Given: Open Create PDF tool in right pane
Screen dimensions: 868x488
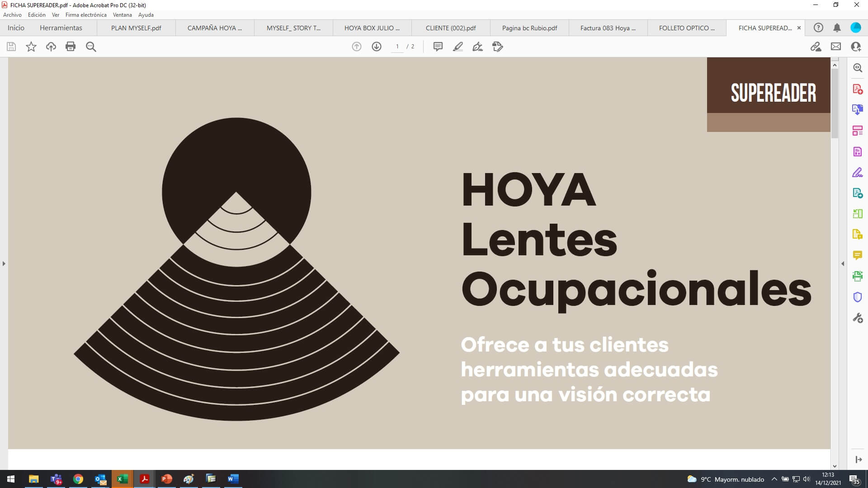Looking at the screenshot, I should click(x=858, y=89).
